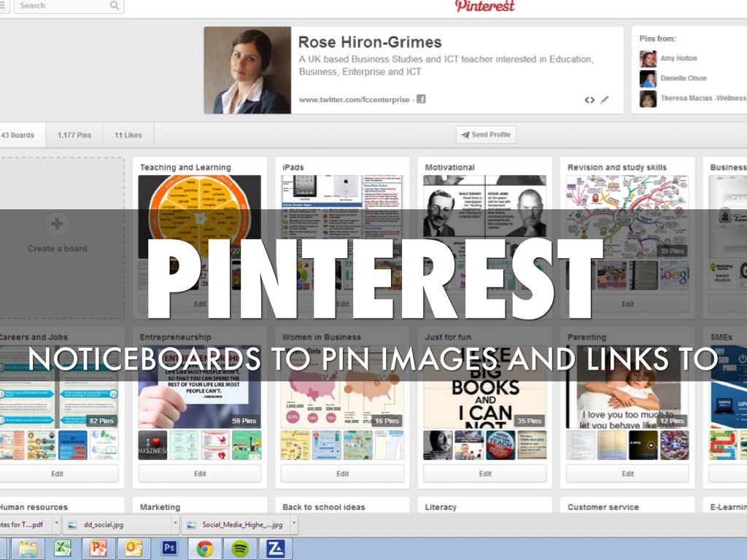Click Edit under the Just for fun board
The image size is (747, 560).
[485, 474]
